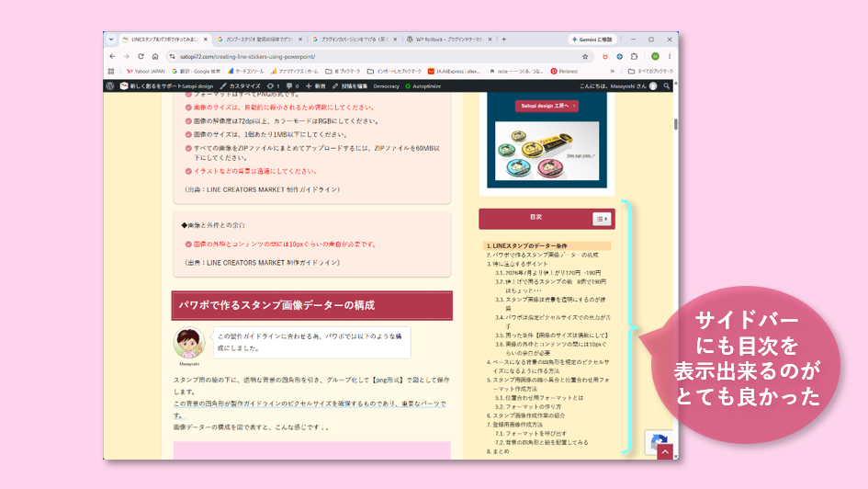Open the インポートしたブックマーク folder

[394, 72]
